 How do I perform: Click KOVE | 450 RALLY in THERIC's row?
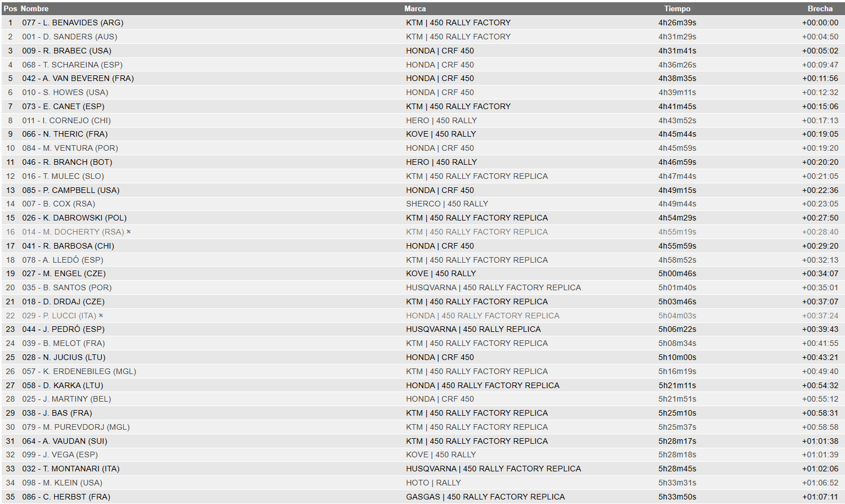tap(441, 134)
